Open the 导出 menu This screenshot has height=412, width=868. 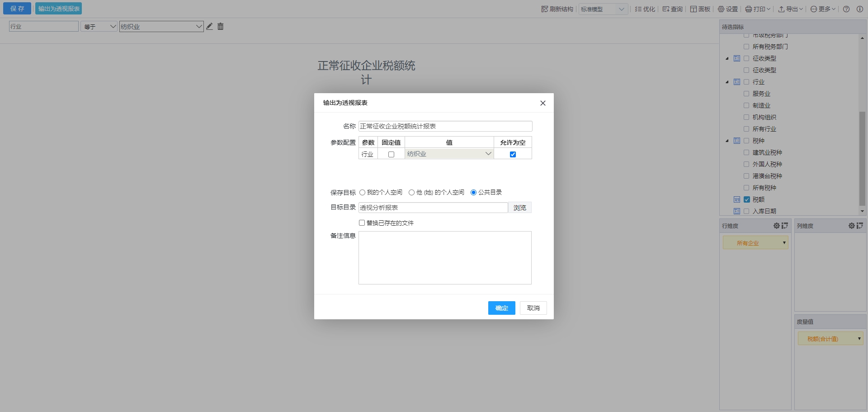click(790, 9)
